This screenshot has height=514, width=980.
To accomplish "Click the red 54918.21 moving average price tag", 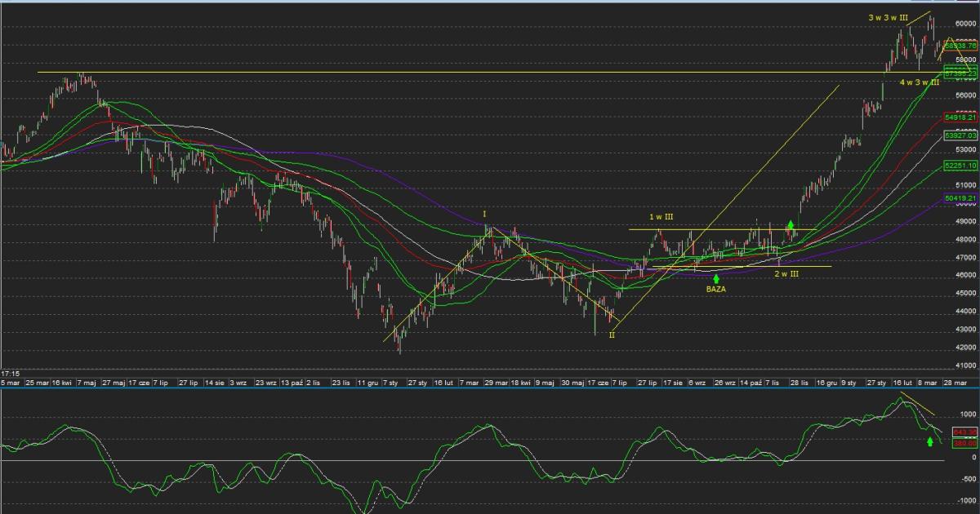I will tap(961, 117).
